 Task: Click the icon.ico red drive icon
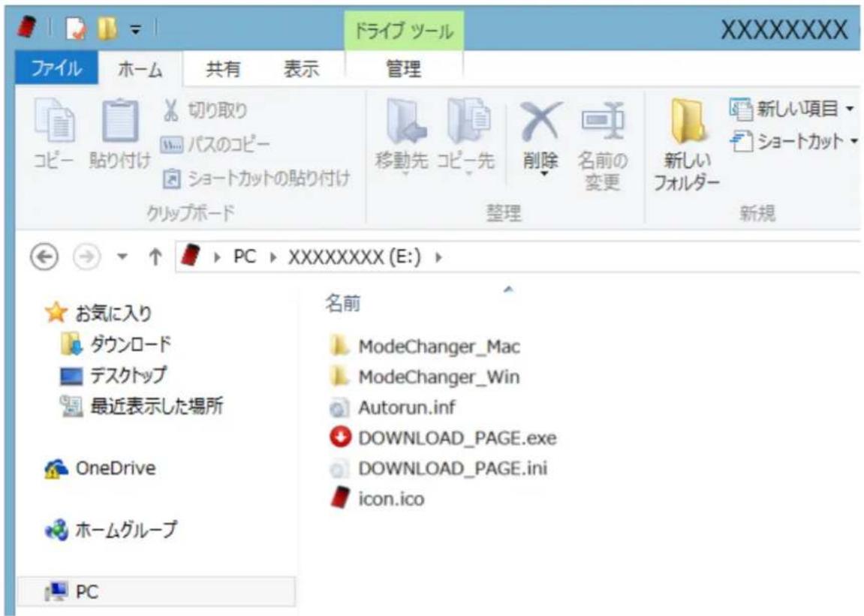click(x=340, y=498)
